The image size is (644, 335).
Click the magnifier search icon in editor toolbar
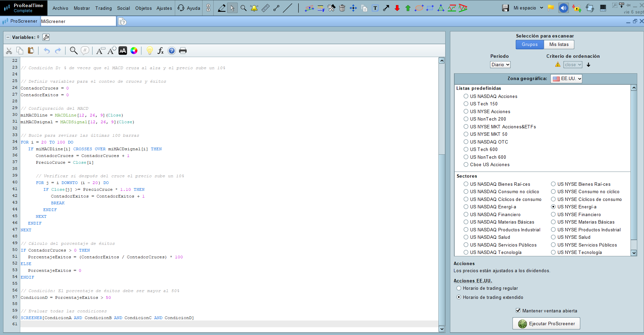tap(73, 51)
